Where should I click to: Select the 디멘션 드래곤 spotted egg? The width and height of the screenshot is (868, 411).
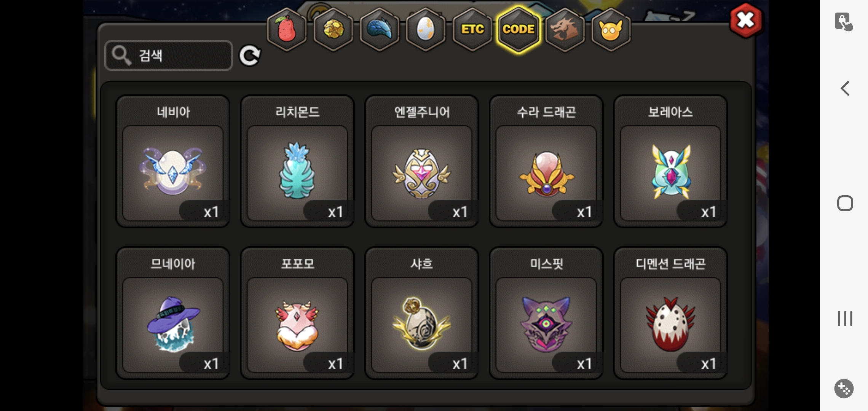pos(671,313)
